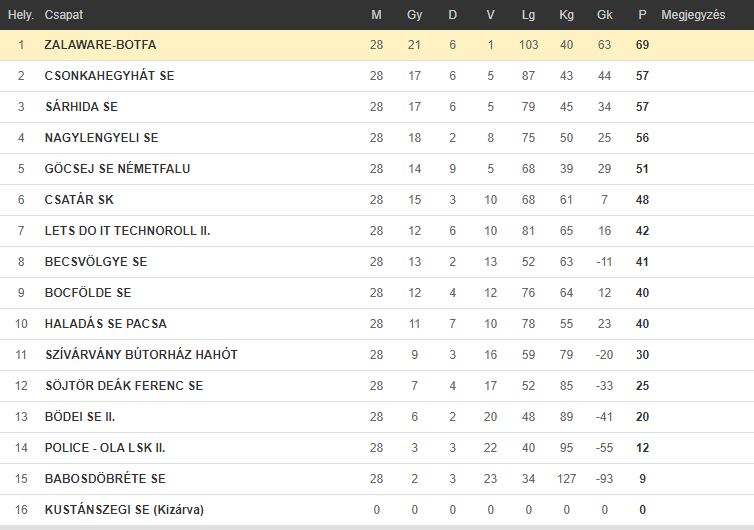This screenshot has height=530, width=754.
Task: Select the BOCFÖLDE SE team
Action: click(88, 292)
